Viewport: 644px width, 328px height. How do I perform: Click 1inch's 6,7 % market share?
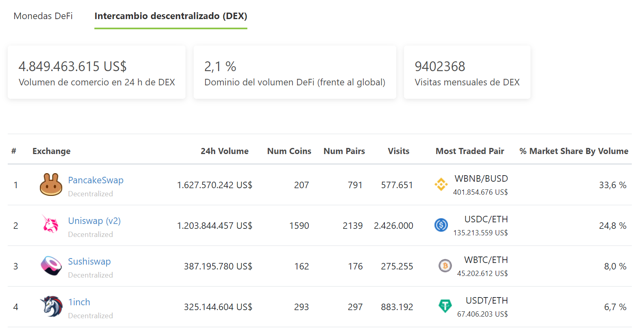tap(615, 307)
